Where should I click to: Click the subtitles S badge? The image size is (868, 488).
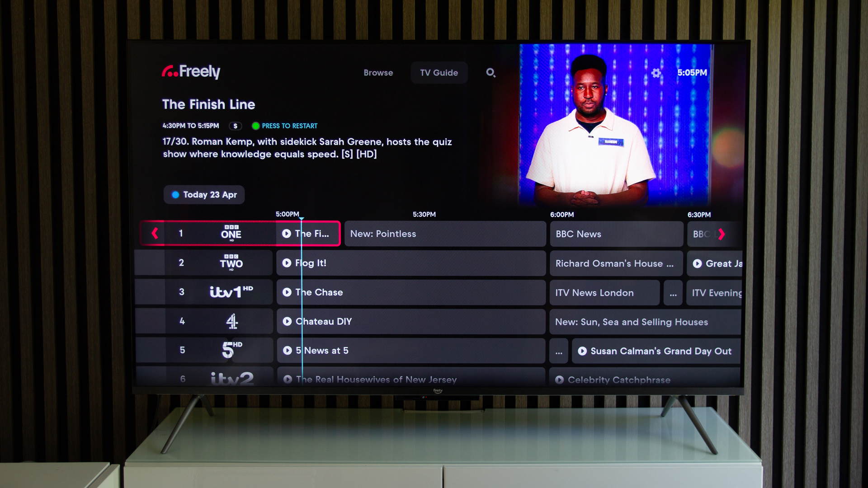235,126
